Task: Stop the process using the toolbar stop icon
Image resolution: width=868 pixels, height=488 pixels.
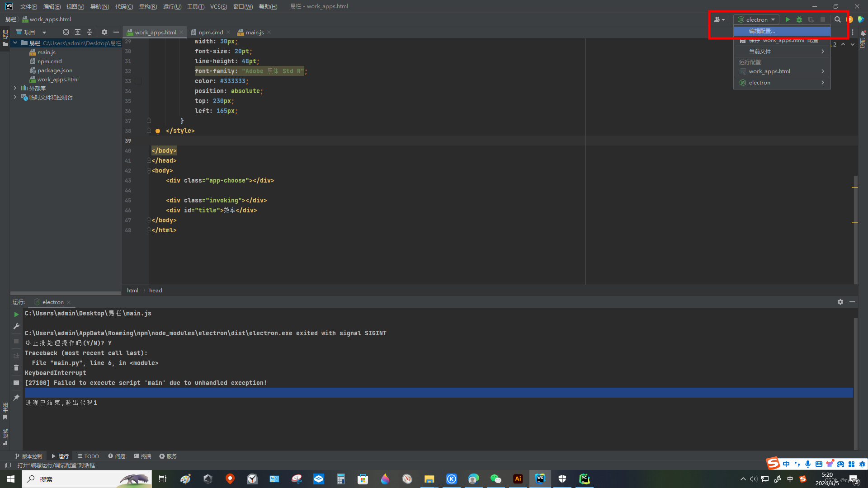Action: (823, 19)
